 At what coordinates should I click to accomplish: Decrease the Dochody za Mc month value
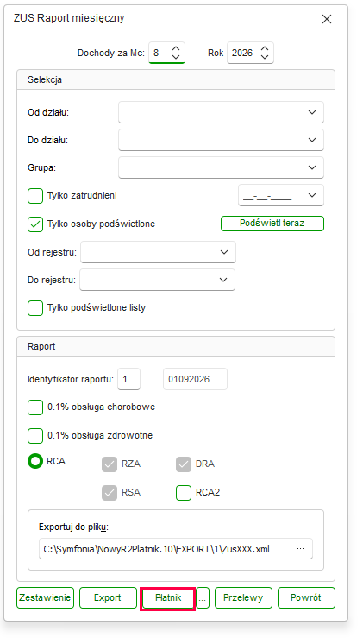[x=176, y=57]
